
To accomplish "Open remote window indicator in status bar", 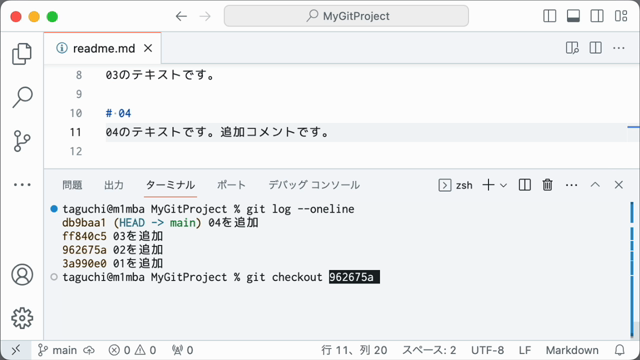I will [16, 350].
